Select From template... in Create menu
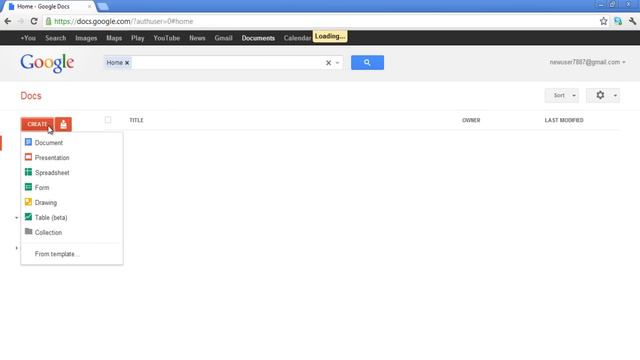Viewport: 640px width, 360px height. click(x=72, y=254)
